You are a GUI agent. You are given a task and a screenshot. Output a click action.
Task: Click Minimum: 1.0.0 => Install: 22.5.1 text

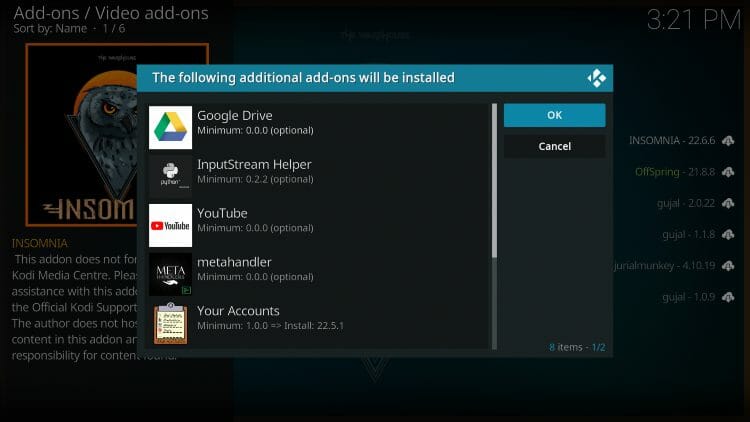(270, 326)
